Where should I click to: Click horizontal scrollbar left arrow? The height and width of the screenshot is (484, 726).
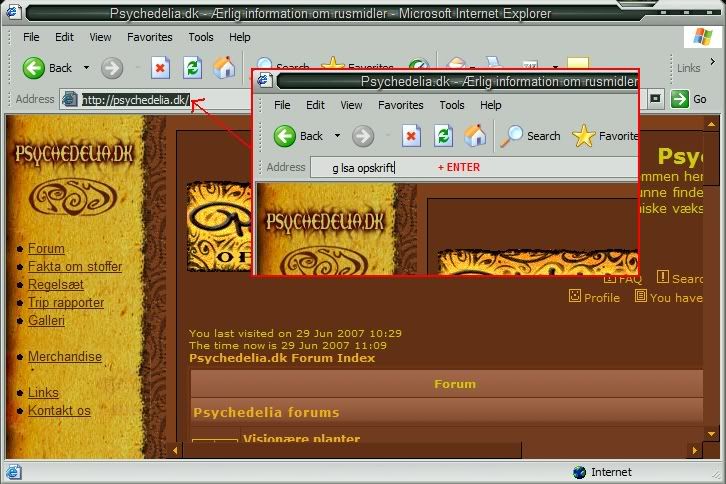(x=175, y=450)
